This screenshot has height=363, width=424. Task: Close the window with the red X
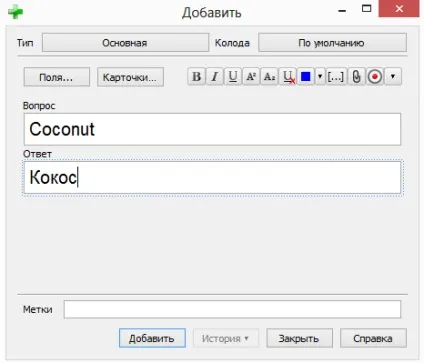point(399,9)
